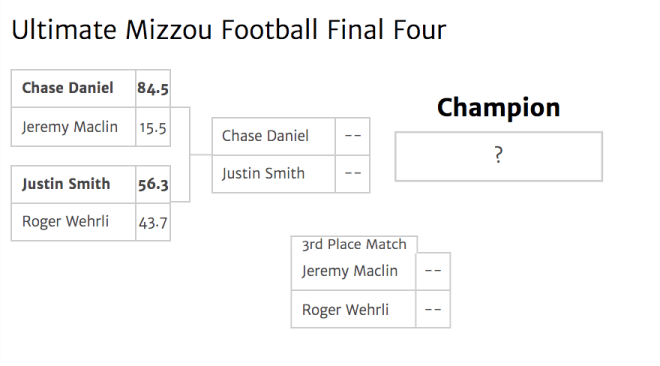660x366 pixels.
Task: Select Roger Wehrli in the second semifinal
Action: 73,222
